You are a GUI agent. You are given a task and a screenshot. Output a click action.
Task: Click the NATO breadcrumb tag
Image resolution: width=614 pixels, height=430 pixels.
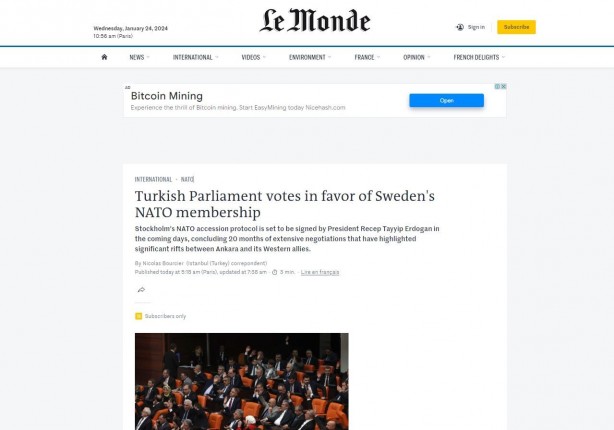188,179
